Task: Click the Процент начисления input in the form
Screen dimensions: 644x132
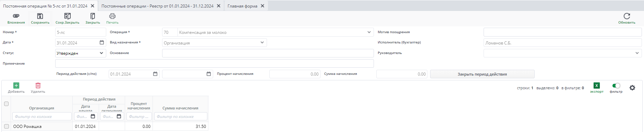Action: tap(295, 74)
